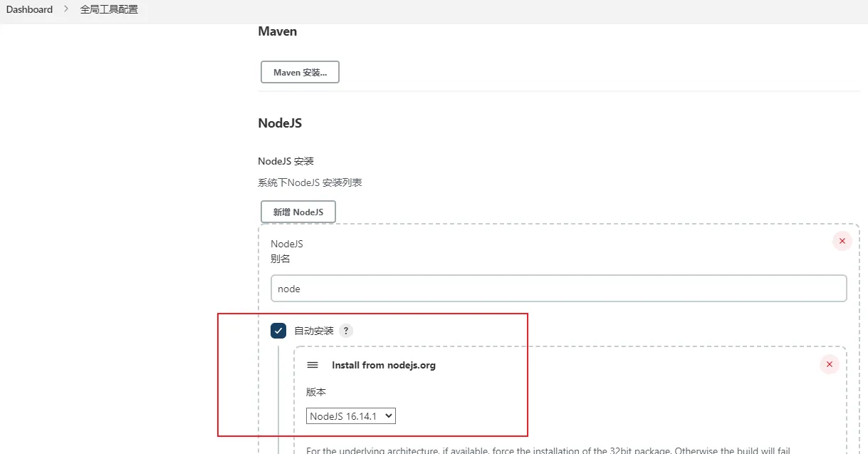Image resolution: width=868 pixels, height=454 pixels.
Task: Click the breadcrumb chevron after Dashboard
Action: [x=66, y=9]
